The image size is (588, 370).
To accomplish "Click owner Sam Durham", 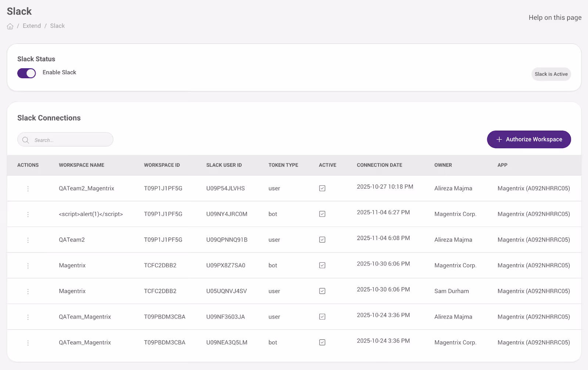I will point(451,291).
